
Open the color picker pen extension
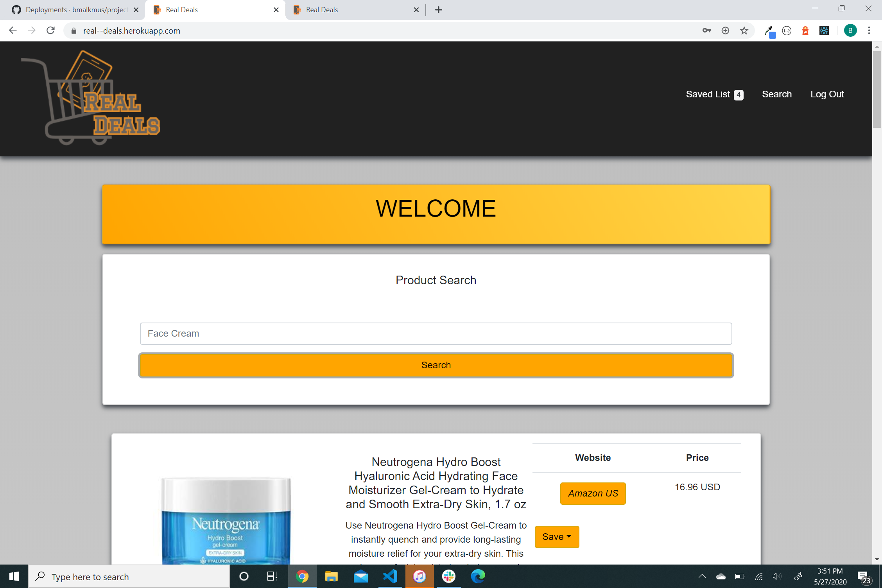769,31
